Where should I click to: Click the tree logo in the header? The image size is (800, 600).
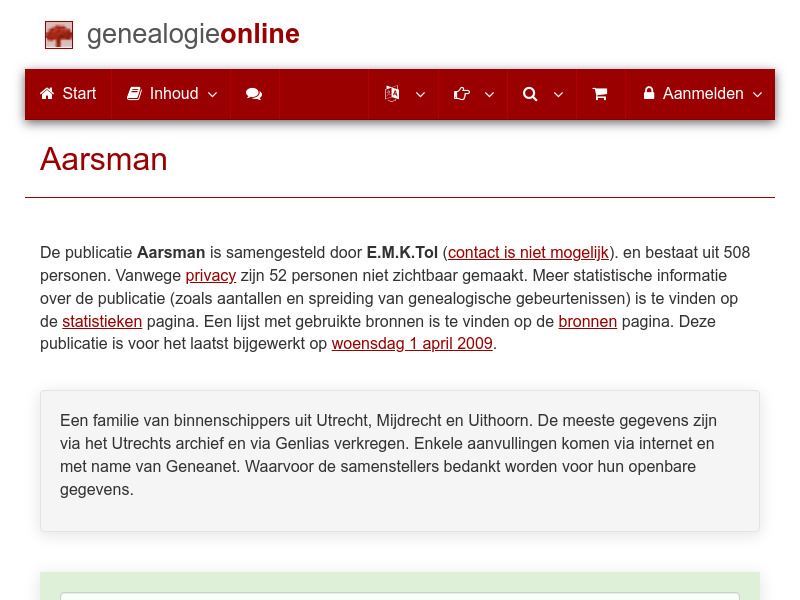coord(58,34)
